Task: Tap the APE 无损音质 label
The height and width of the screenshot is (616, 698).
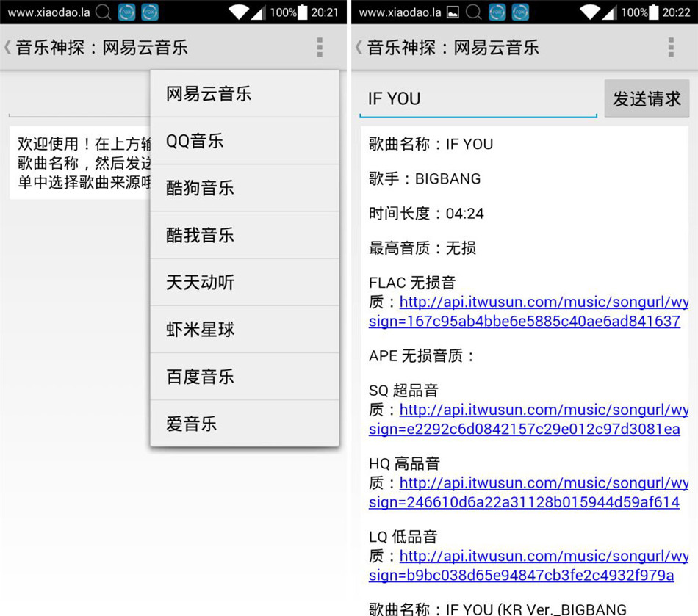Action: (x=422, y=356)
